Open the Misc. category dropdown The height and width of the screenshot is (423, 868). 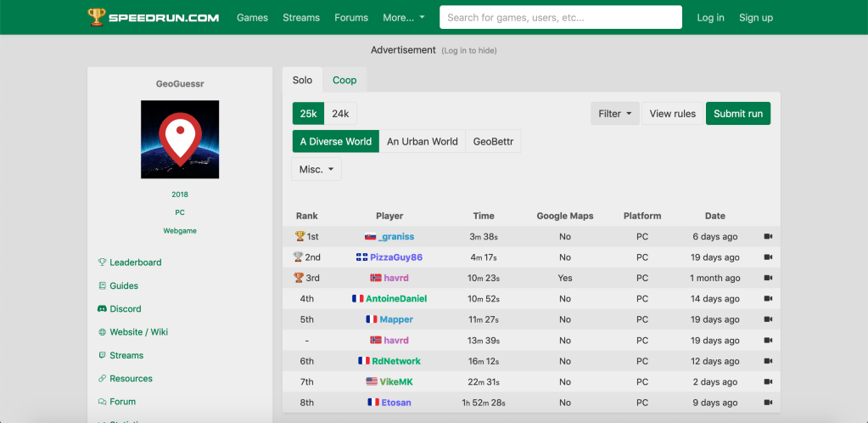click(316, 169)
